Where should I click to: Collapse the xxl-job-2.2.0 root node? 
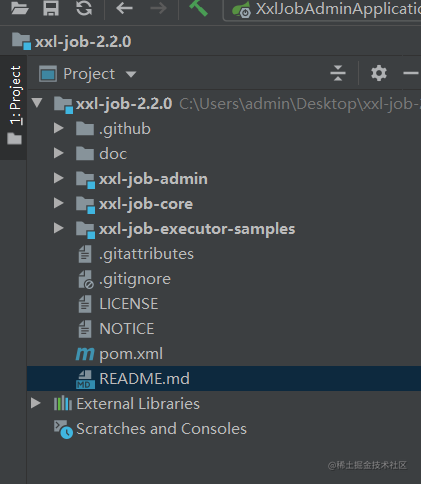[37, 103]
